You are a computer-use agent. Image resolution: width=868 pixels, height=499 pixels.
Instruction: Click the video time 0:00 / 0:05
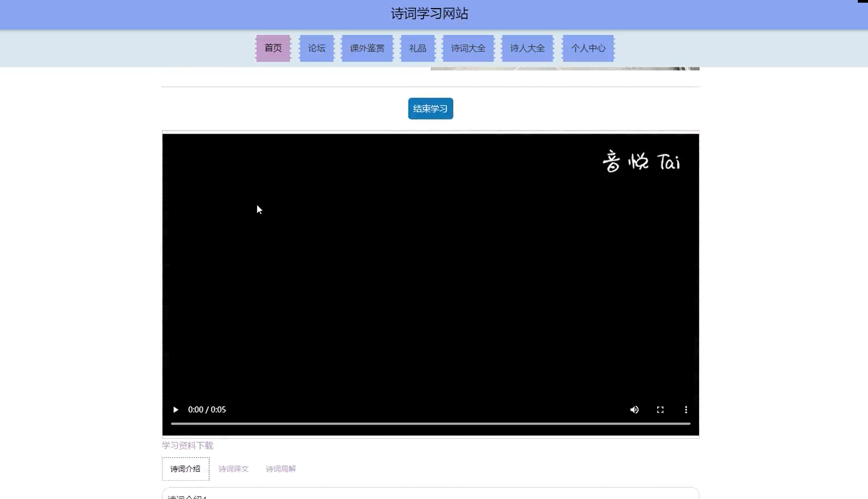coord(207,409)
